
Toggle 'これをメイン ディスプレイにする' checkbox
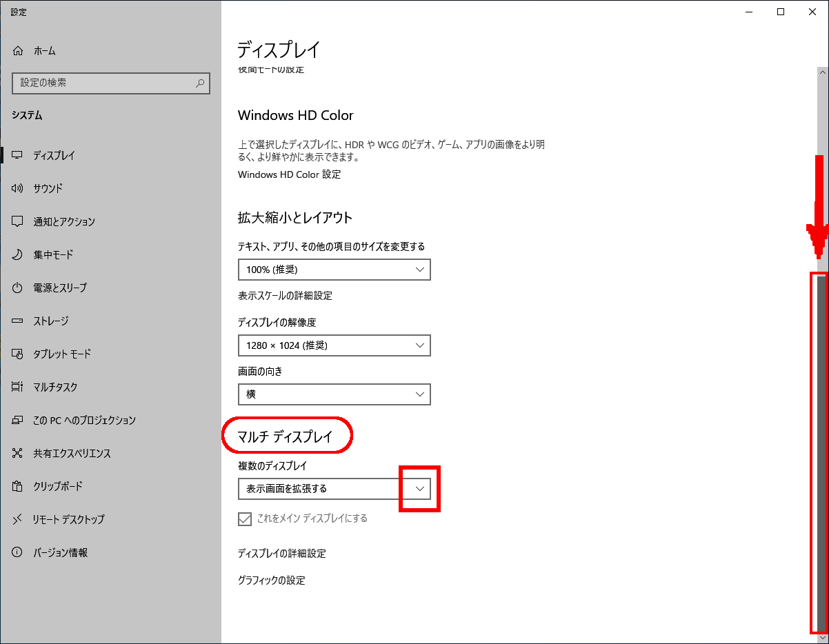click(245, 519)
